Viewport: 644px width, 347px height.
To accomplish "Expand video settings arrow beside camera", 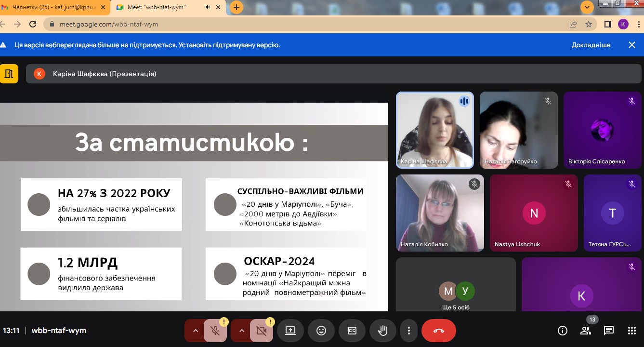I will point(242,331).
